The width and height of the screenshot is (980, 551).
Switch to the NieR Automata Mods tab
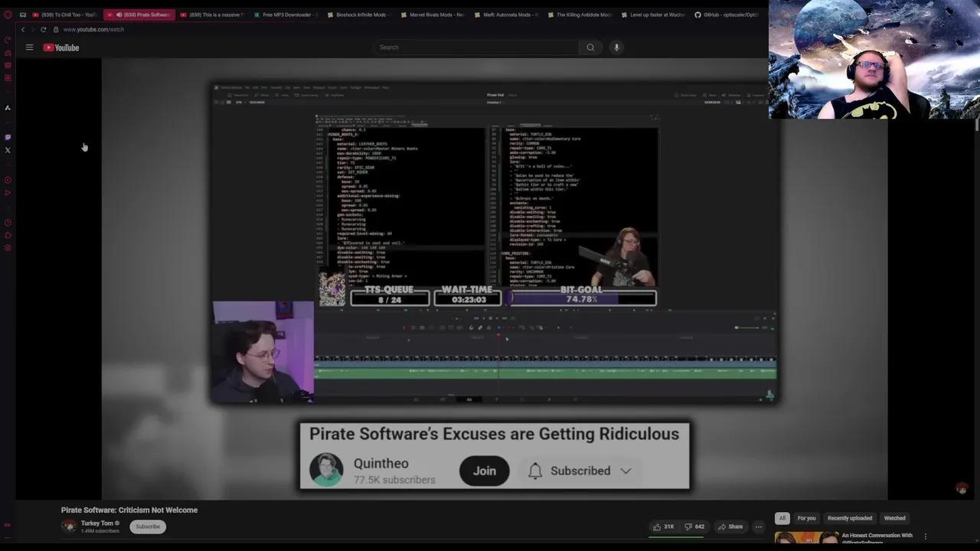[x=507, y=15]
